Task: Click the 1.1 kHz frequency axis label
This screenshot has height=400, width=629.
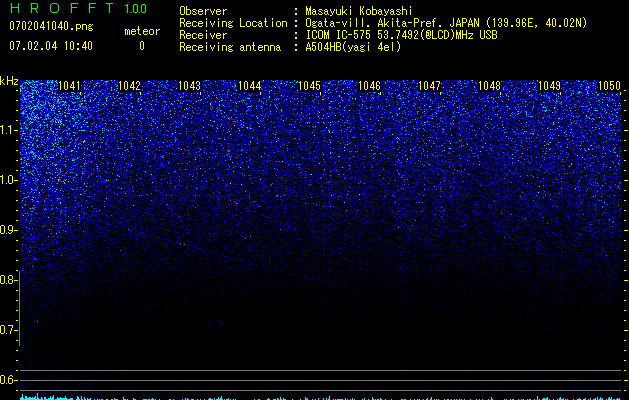Action: [8, 130]
